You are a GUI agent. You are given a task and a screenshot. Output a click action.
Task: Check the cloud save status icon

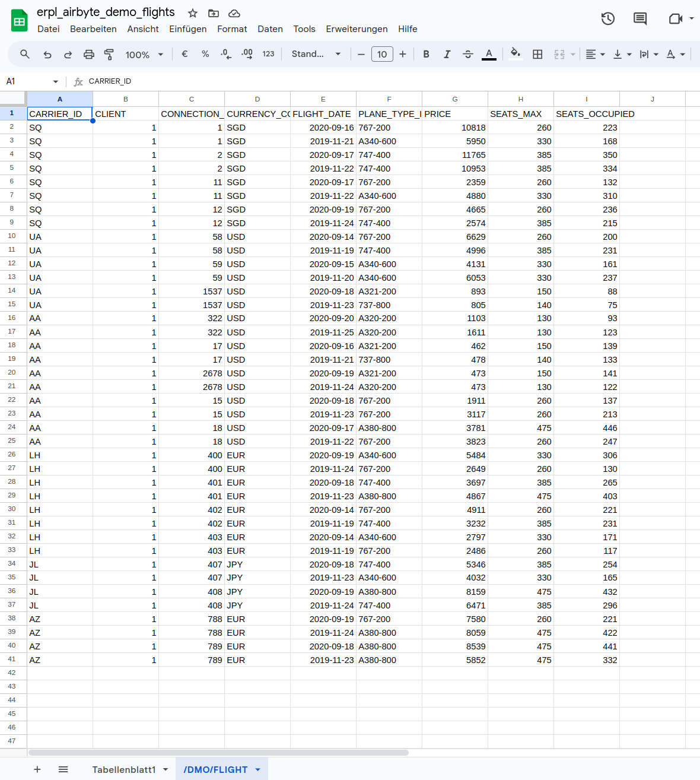pos(234,13)
